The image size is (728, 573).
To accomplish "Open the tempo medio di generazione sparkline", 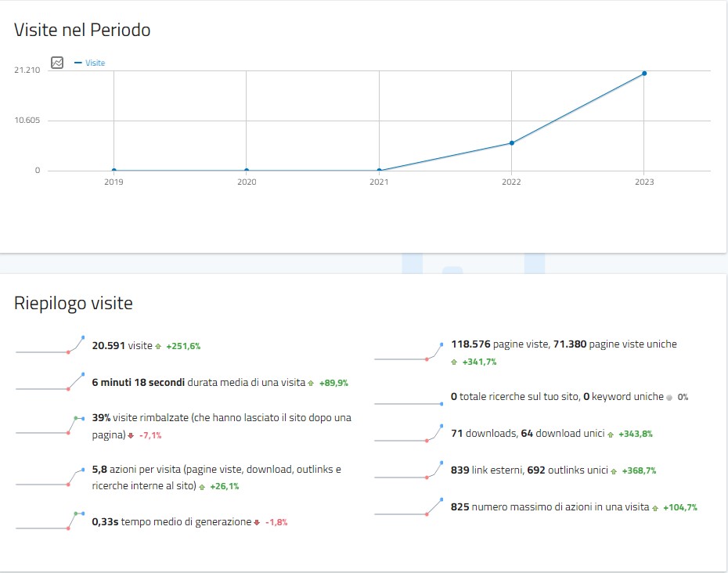I will pos(50,521).
